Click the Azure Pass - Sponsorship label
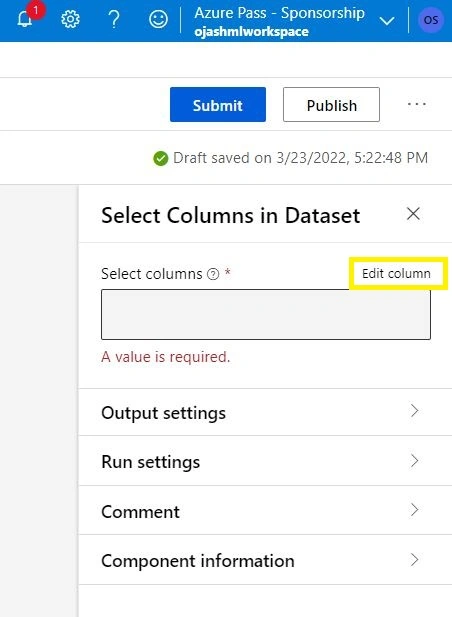 [279, 13]
